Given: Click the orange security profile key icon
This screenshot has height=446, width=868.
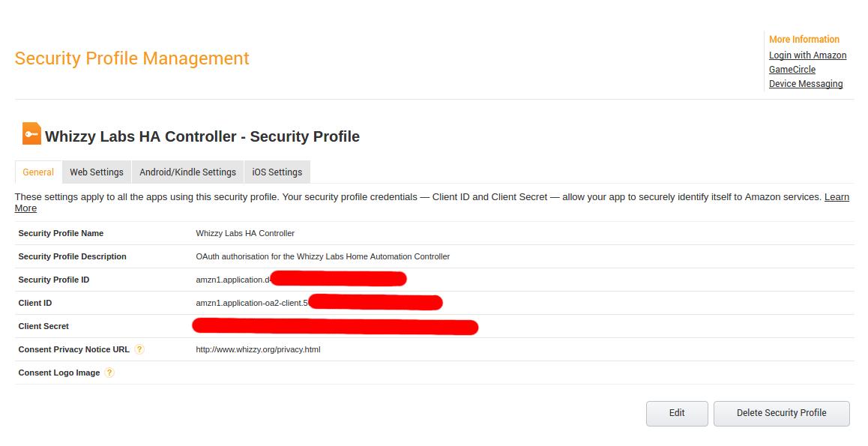Looking at the screenshot, I should [x=31, y=133].
